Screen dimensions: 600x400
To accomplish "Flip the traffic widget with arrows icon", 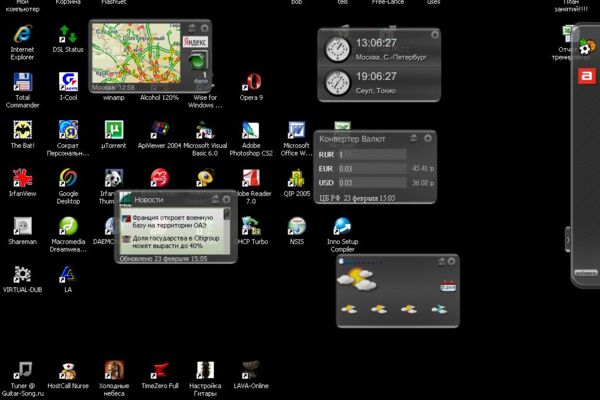I will pos(192,28).
